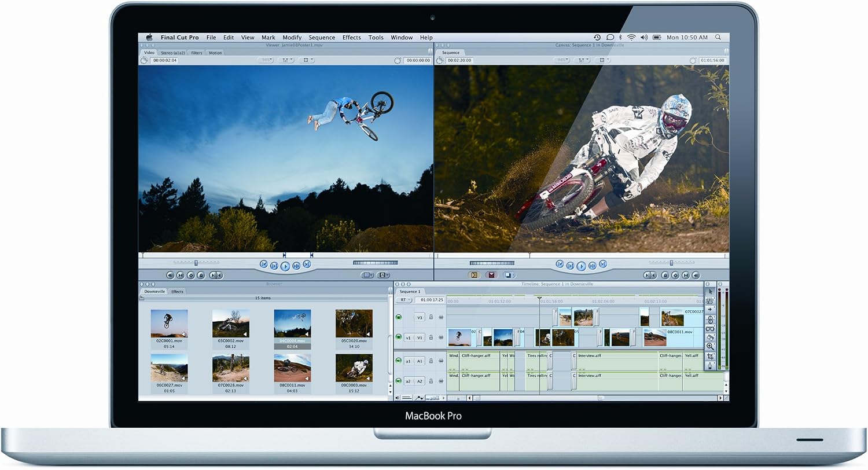
Task: Switch to the Filters tab in Viewer
Action: (x=197, y=53)
